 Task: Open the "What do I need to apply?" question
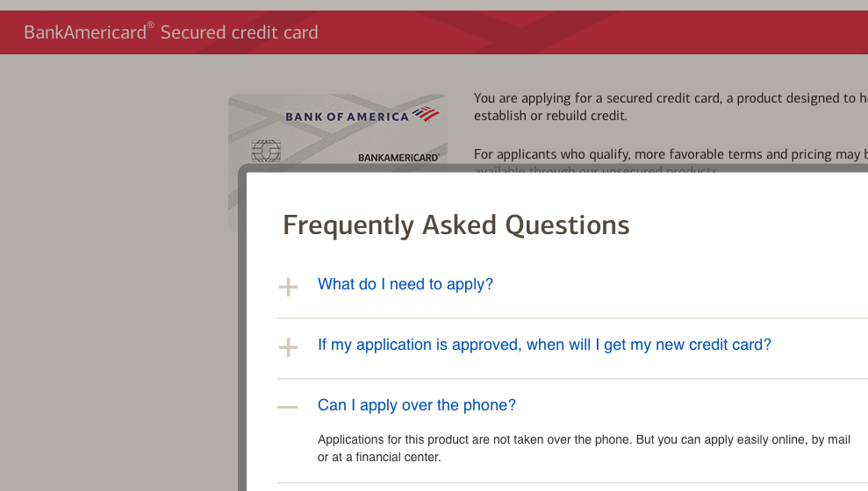[405, 284]
